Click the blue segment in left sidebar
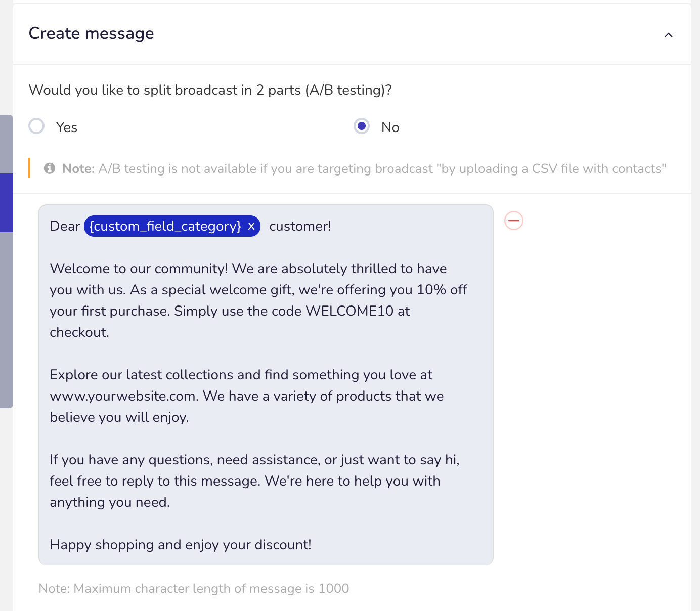This screenshot has width=700, height=611. [x=7, y=203]
